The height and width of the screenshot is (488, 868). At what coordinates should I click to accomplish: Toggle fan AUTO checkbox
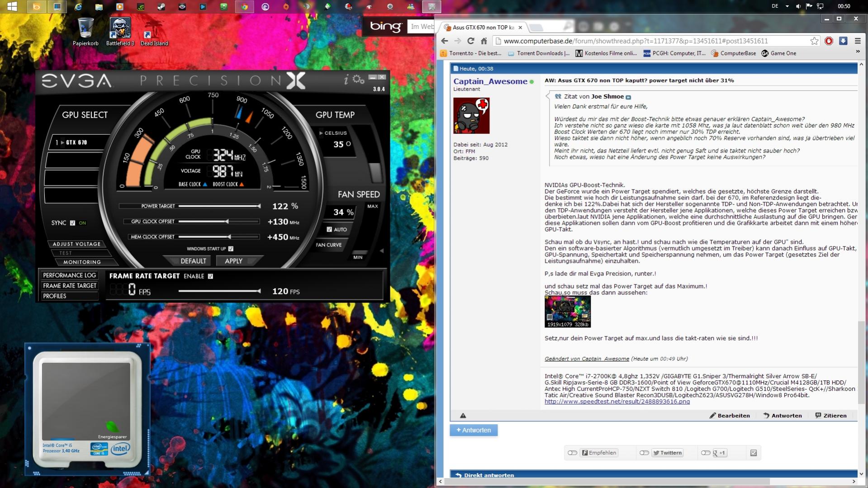click(329, 229)
